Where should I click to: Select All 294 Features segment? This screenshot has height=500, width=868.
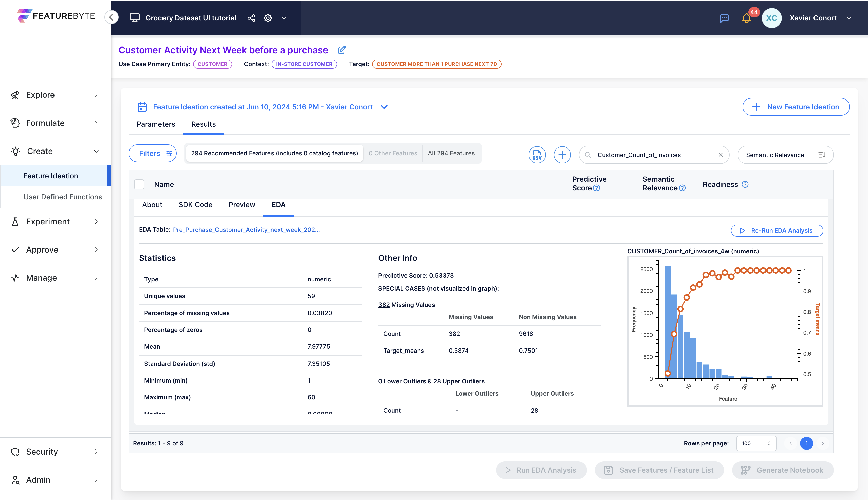point(451,153)
